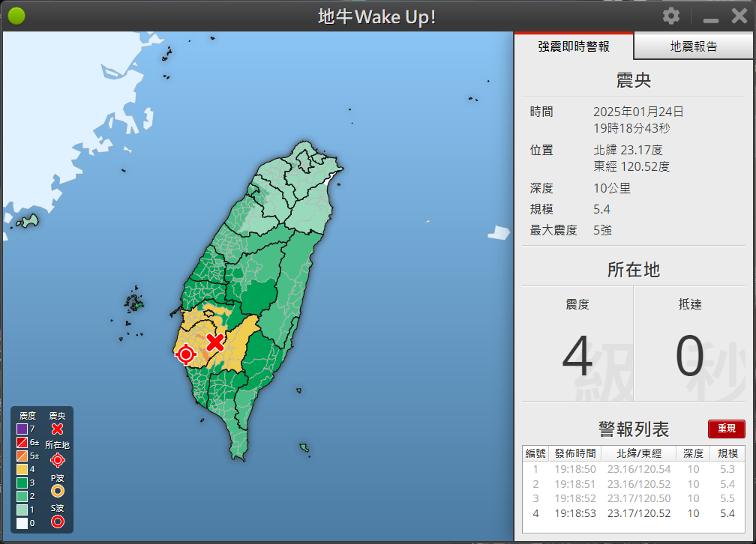Click the 23.17/120.50 coordinates cell
This screenshot has height=544, width=756.
[639, 498]
